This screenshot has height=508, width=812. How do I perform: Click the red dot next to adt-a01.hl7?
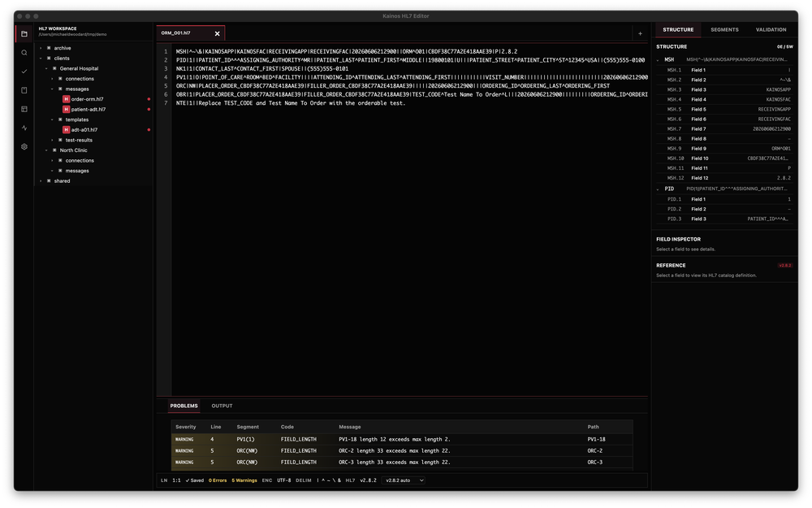click(x=149, y=129)
